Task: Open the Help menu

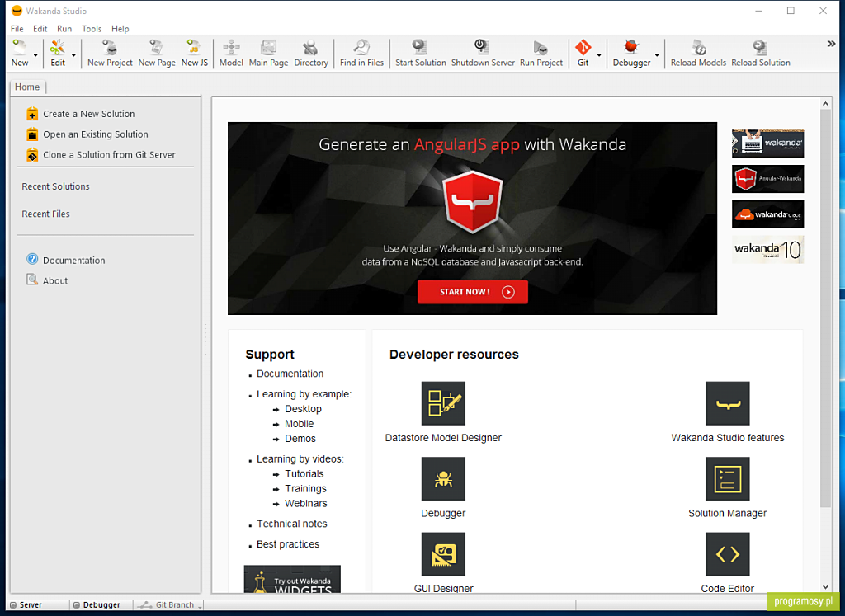Action: click(x=120, y=29)
